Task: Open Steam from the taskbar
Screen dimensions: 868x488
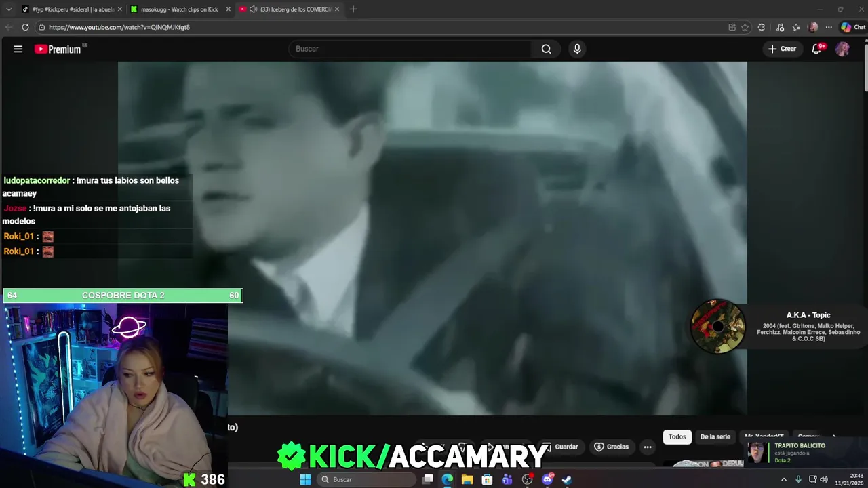Action: tap(567, 479)
